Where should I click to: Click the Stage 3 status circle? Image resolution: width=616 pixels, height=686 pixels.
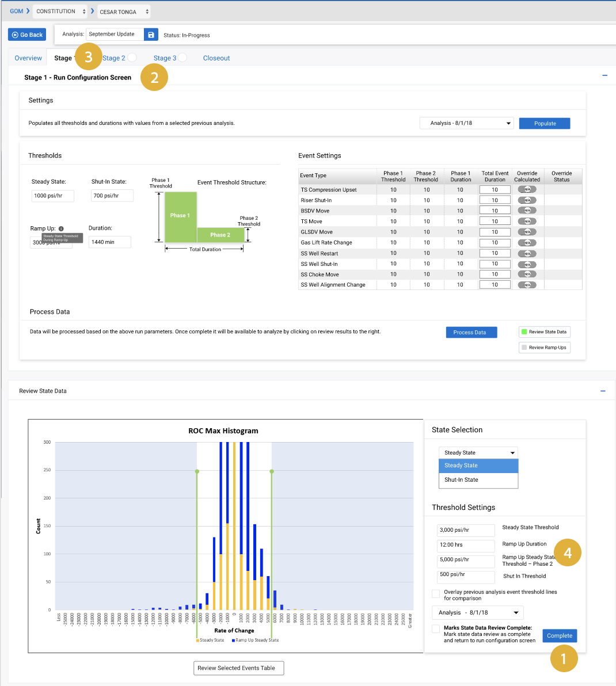(x=182, y=58)
